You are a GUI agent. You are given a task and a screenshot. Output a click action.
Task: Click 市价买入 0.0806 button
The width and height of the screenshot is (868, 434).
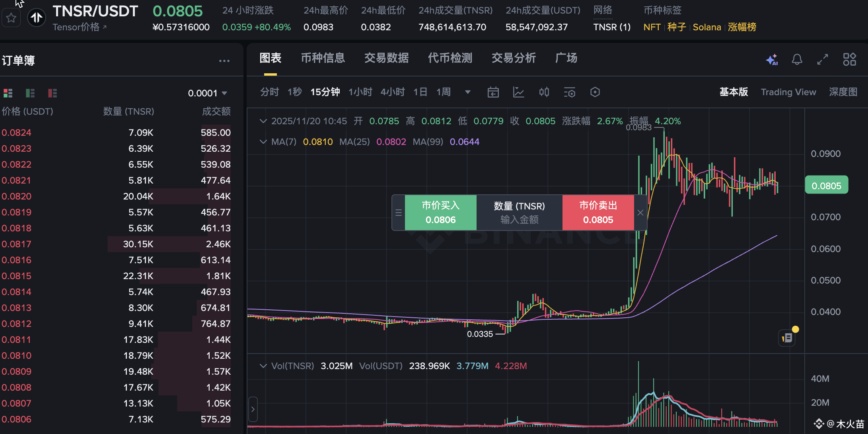click(x=441, y=213)
